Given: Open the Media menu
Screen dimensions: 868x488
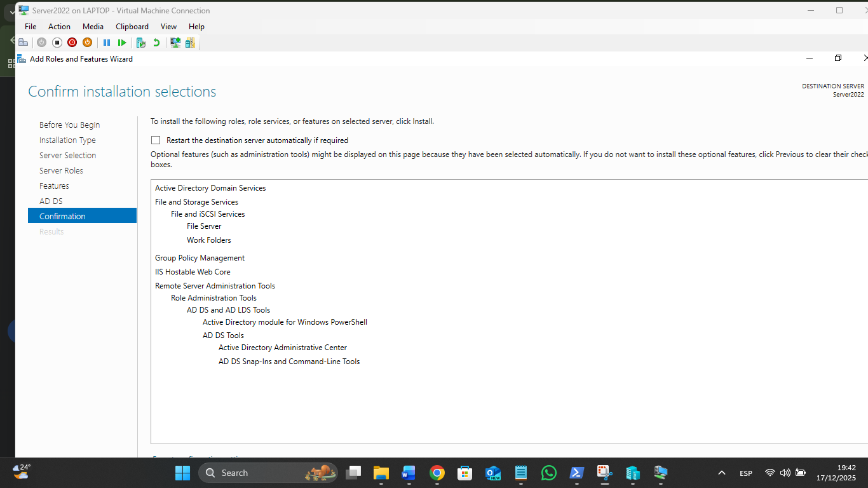Looking at the screenshot, I should (x=93, y=27).
